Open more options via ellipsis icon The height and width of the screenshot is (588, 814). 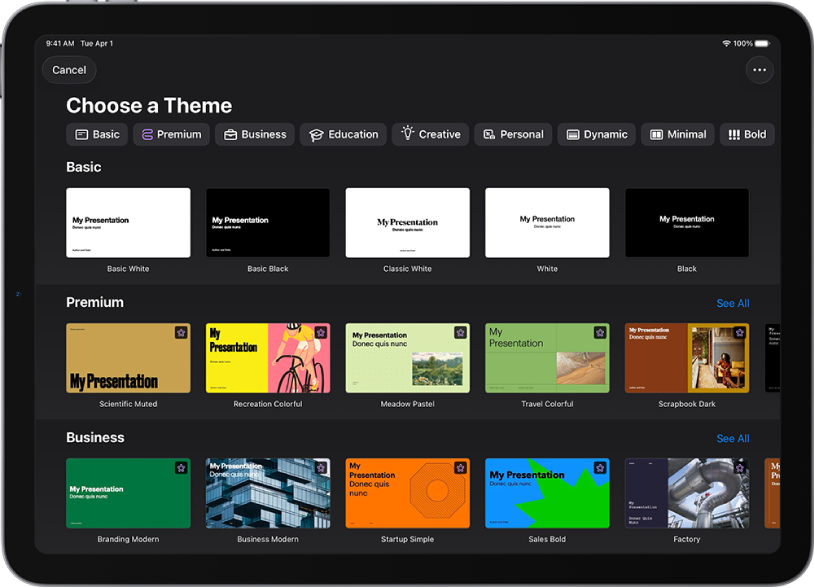(759, 70)
